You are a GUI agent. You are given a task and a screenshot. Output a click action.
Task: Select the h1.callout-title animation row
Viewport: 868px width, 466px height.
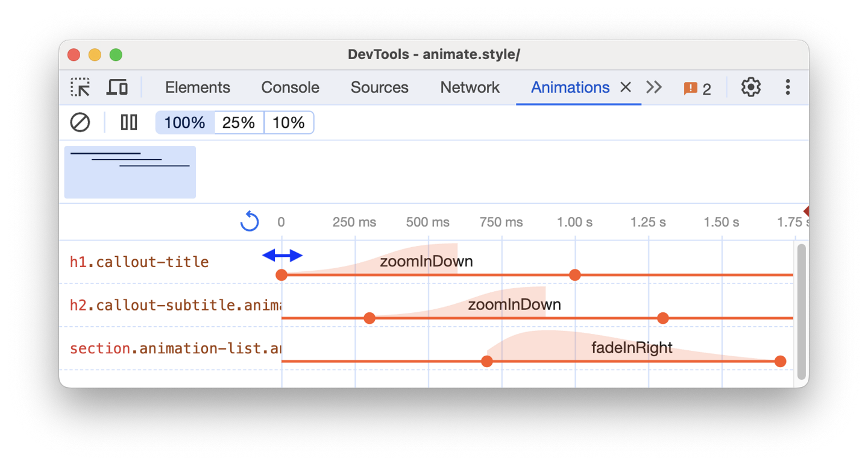(x=139, y=262)
